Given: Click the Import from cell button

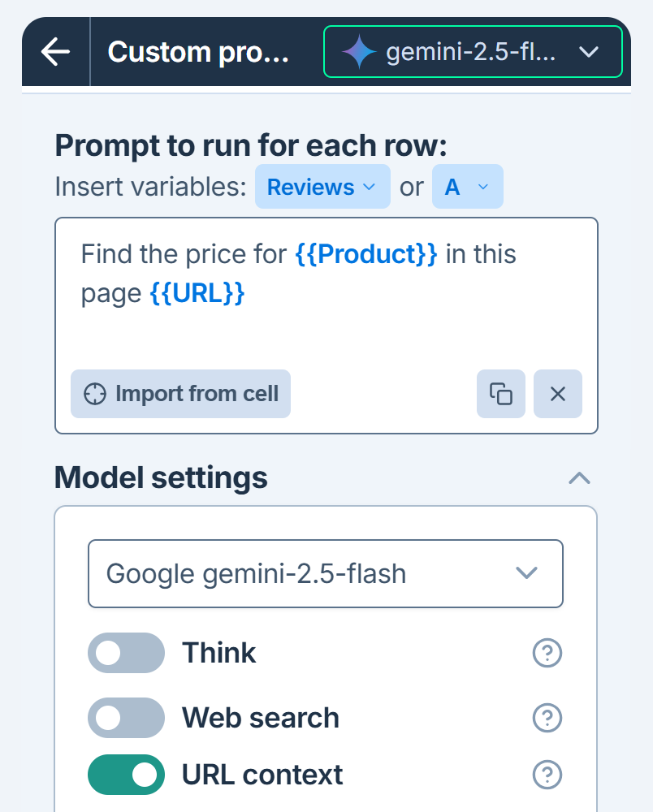Looking at the screenshot, I should click(x=180, y=394).
